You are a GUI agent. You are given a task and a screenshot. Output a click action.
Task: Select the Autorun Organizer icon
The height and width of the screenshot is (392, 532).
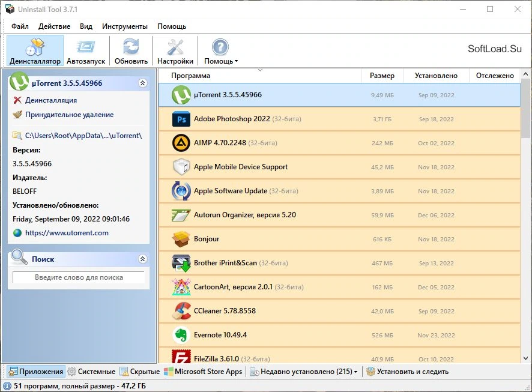[x=181, y=215]
